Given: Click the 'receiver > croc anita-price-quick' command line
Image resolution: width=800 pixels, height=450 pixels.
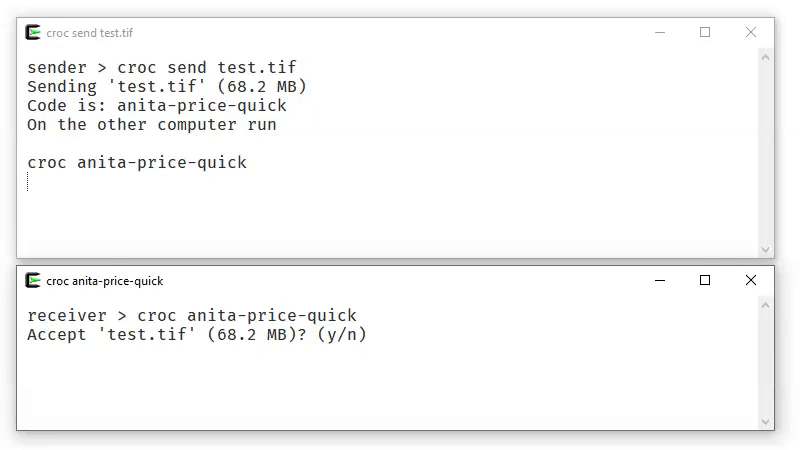Looking at the screenshot, I should pos(192,316).
